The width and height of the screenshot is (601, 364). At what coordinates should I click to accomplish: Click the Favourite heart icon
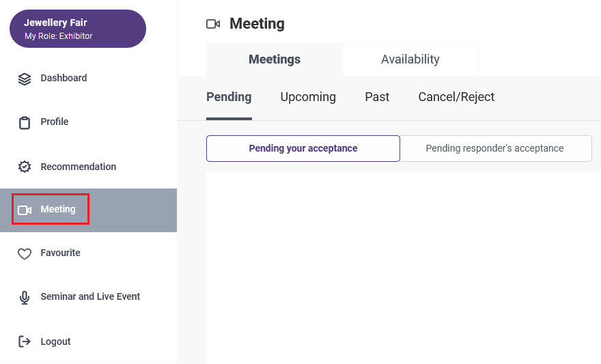click(x=25, y=253)
